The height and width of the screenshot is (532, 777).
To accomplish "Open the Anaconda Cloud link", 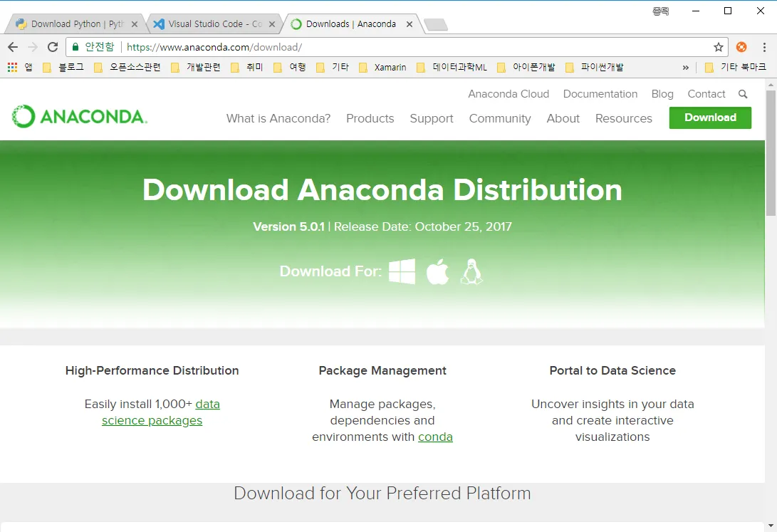I will 509,94.
